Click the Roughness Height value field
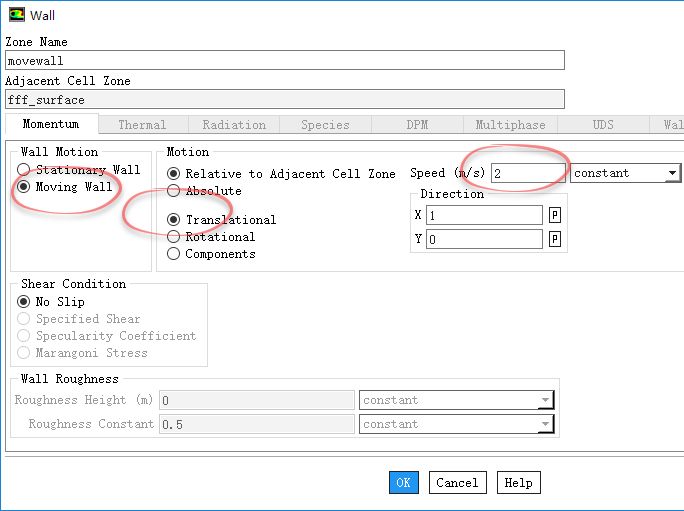This screenshot has height=511, width=684. pos(257,400)
